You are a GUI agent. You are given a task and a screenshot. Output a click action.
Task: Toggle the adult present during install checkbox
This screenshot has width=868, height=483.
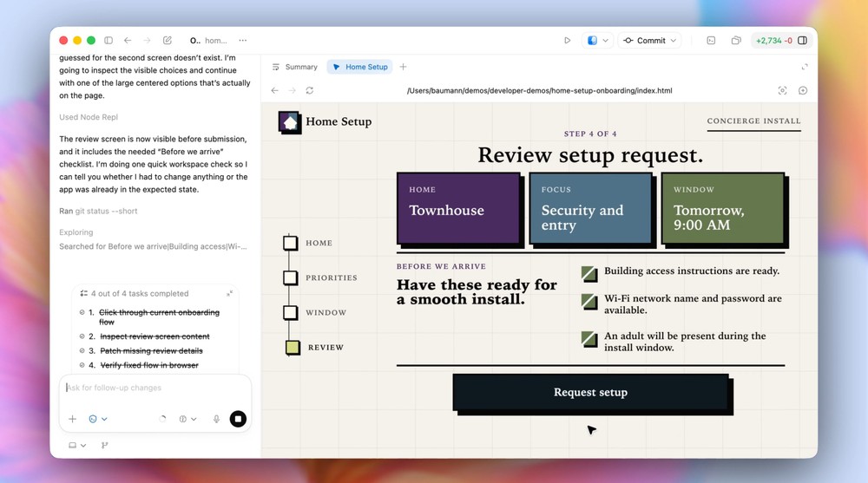pyautogui.click(x=589, y=340)
